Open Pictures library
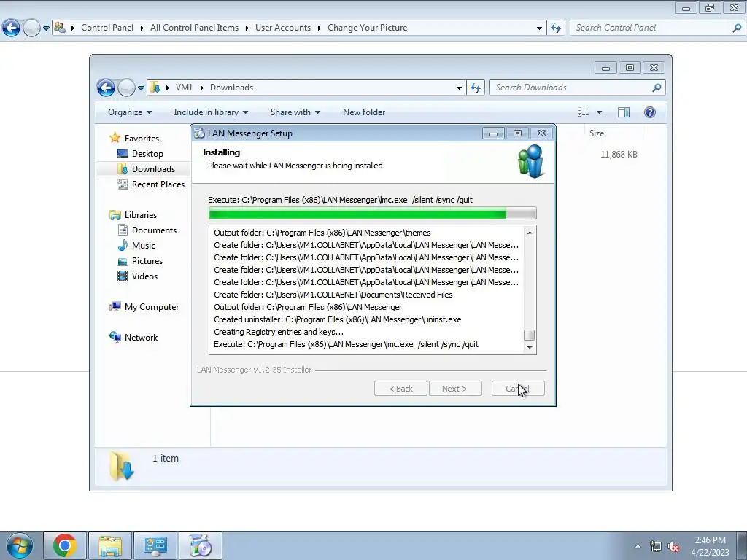The height and width of the screenshot is (560, 747). [x=147, y=261]
